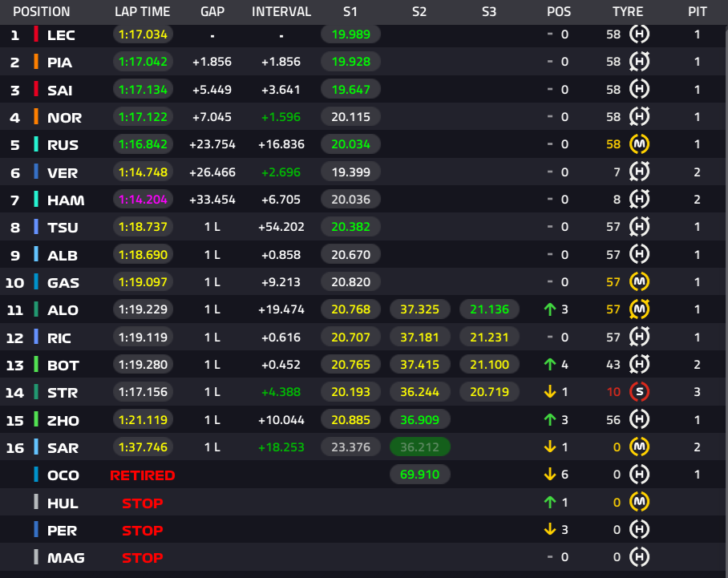
Task: Click the green up arrow in ALO row
Action: (550, 309)
